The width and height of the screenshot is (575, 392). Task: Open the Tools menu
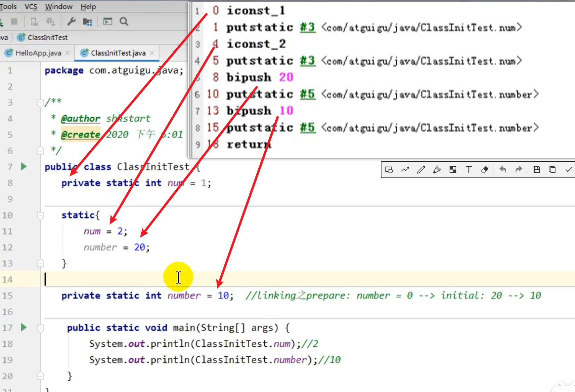click(x=8, y=7)
